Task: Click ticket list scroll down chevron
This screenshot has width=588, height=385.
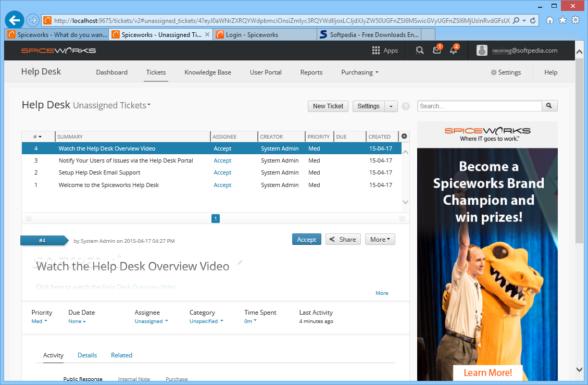Action: pos(405,202)
